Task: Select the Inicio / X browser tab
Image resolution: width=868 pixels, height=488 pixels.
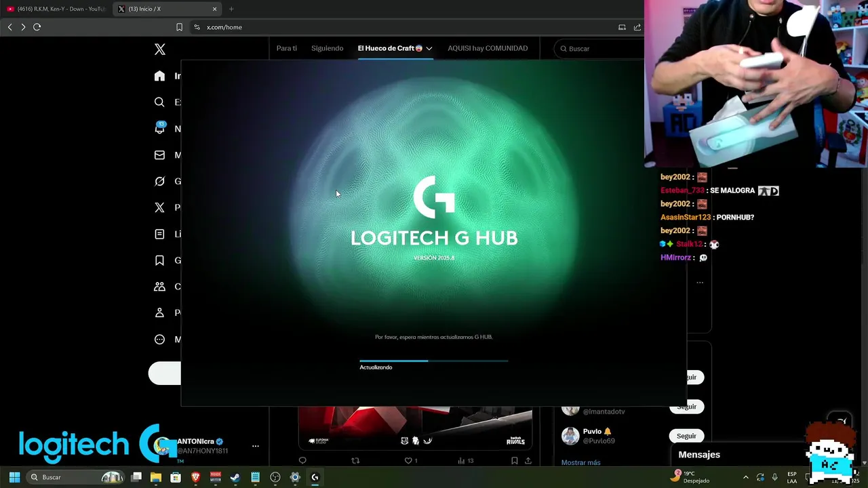Action: [167, 9]
